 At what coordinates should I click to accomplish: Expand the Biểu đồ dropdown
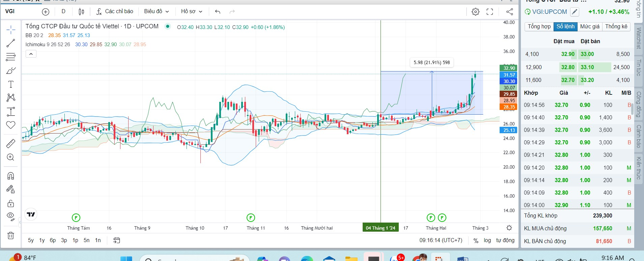[157, 11]
